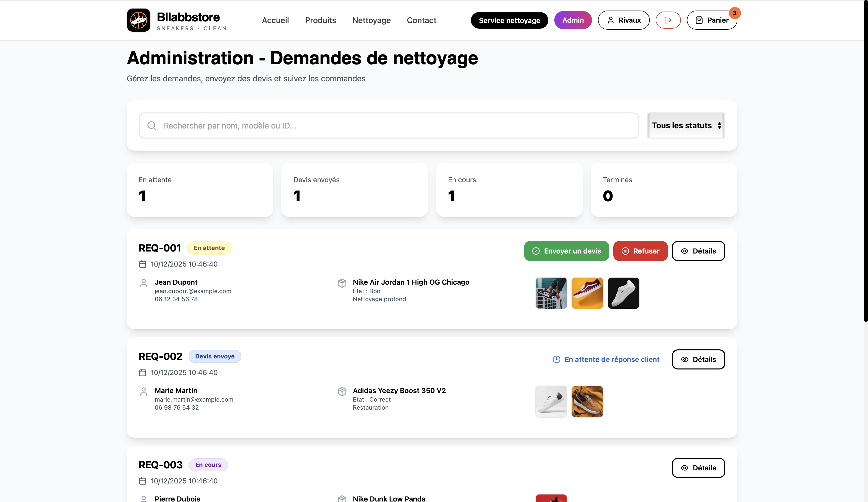Click the purple Admin button

573,20
